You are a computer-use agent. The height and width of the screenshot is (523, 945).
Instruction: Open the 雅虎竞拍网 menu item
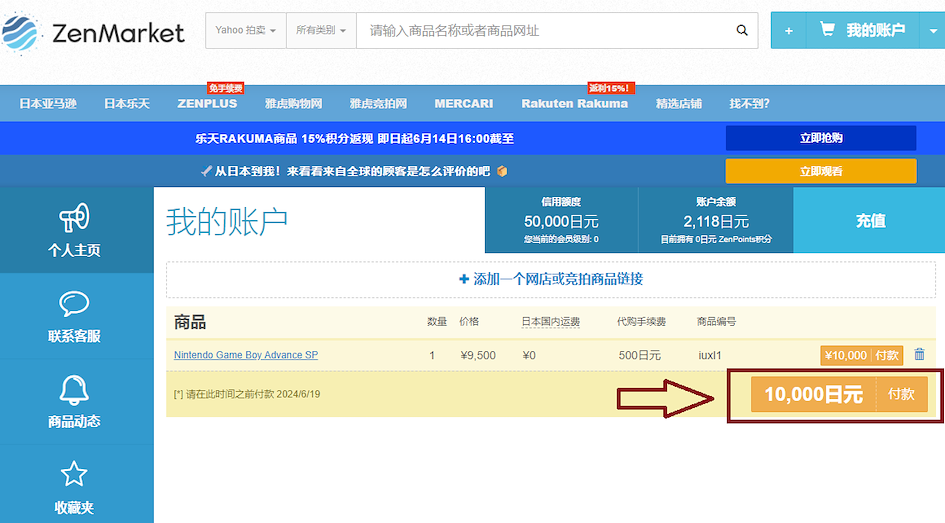point(378,104)
